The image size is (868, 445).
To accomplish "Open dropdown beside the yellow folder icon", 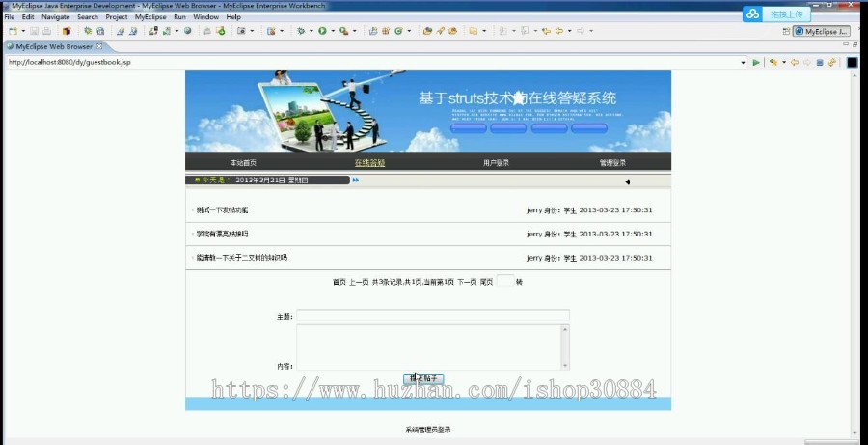I will click(x=484, y=31).
